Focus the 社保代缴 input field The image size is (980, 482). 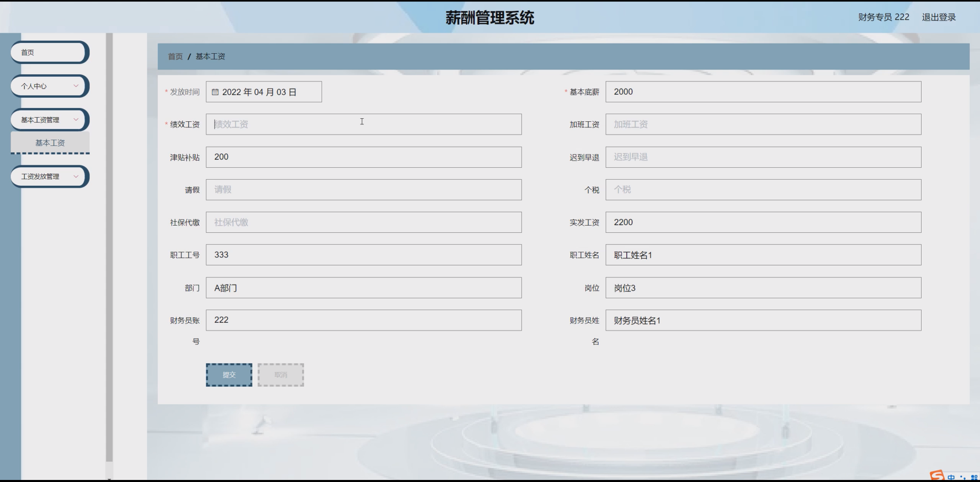[x=364, y=223]
